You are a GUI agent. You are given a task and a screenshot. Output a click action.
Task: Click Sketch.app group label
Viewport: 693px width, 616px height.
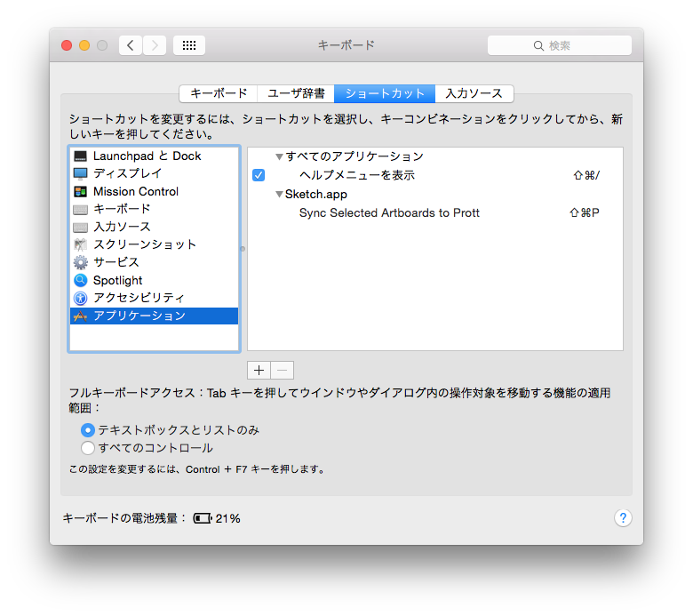click(316, 194)
